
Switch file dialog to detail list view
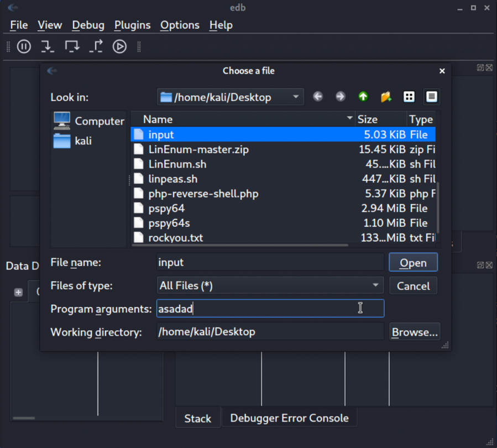tap(431, 97)
